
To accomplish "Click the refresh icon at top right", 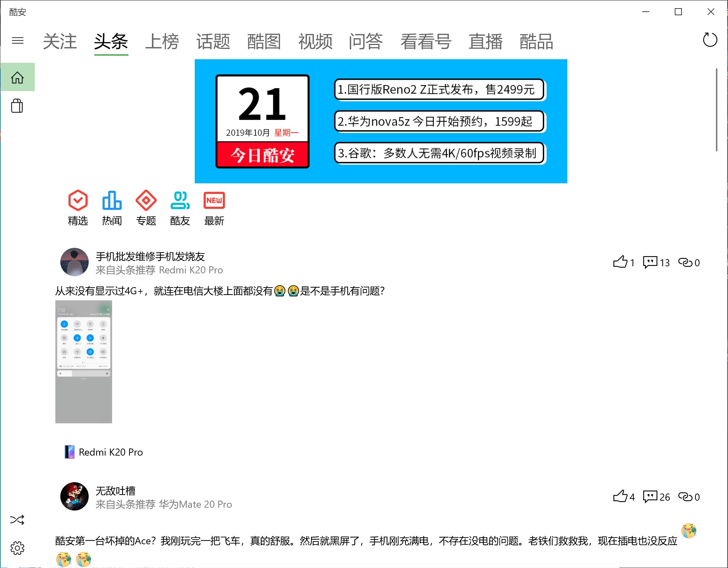I will coord(710,40).
